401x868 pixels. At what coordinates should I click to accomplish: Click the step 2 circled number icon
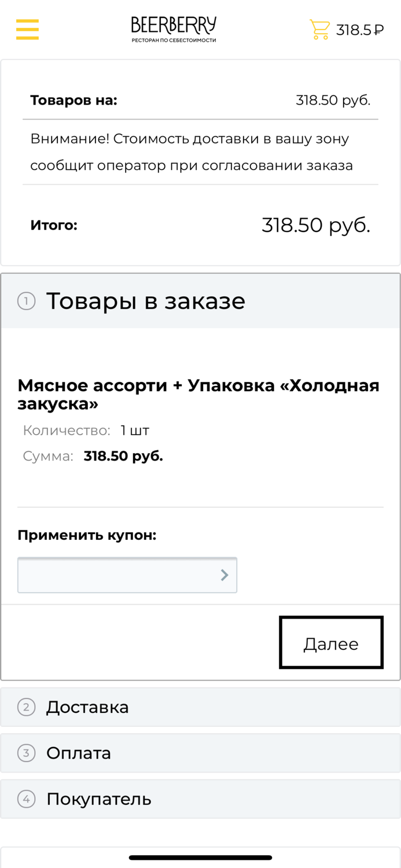pyautogui.click(x=26, y=707)
